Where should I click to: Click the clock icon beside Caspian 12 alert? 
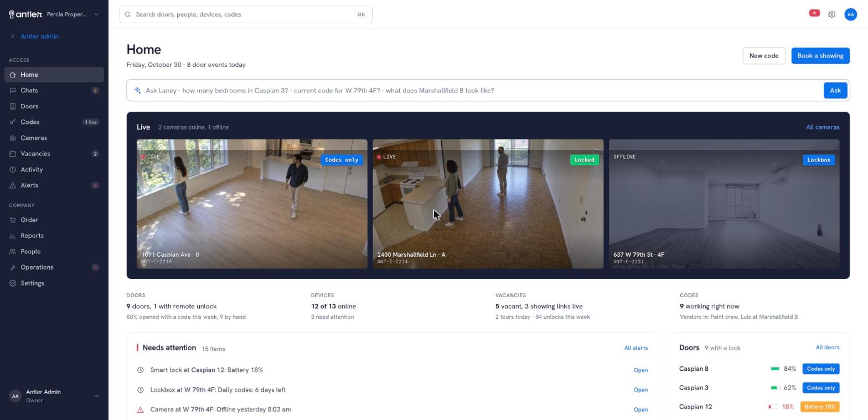140,370
